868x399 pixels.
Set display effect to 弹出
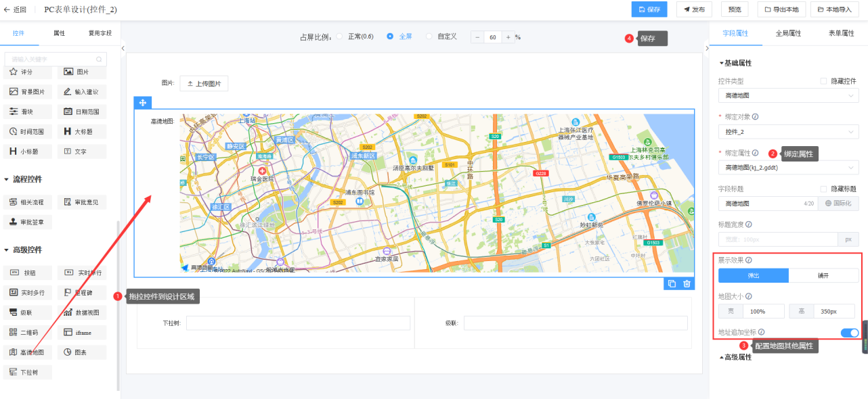(754, 275)
